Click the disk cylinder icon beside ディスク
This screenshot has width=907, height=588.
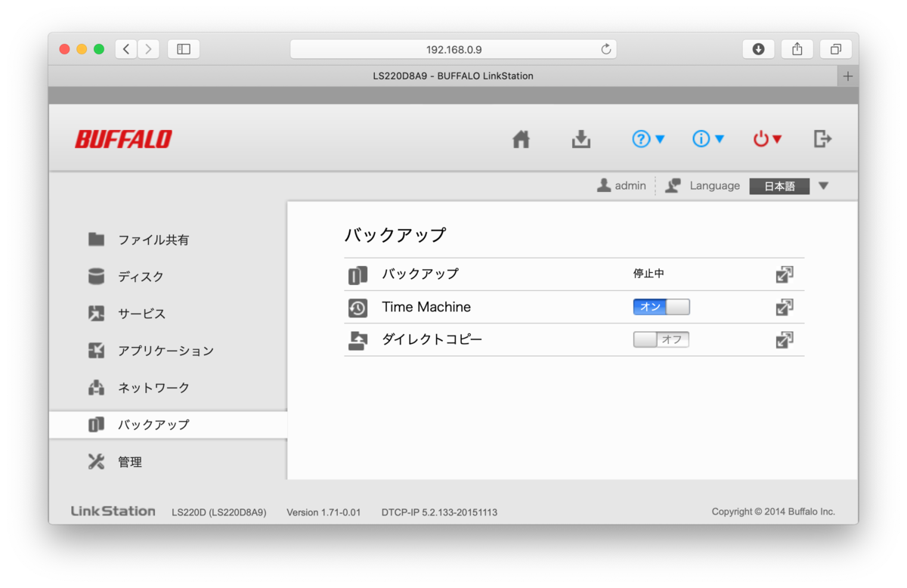(96, 276)
